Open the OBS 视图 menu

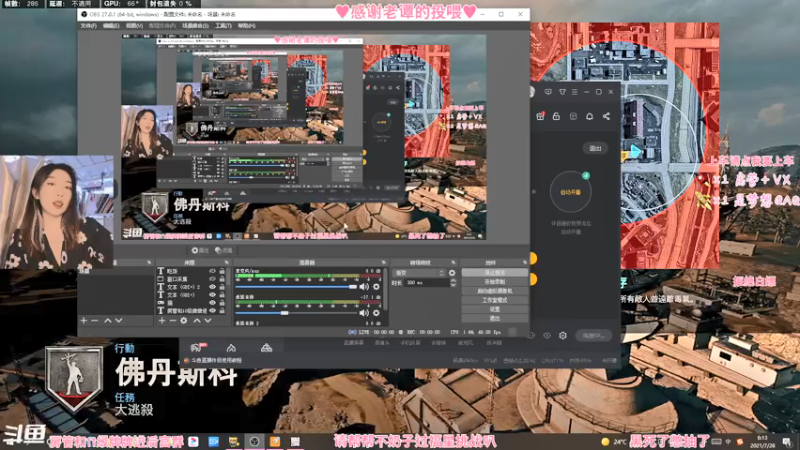pos(134,26)
